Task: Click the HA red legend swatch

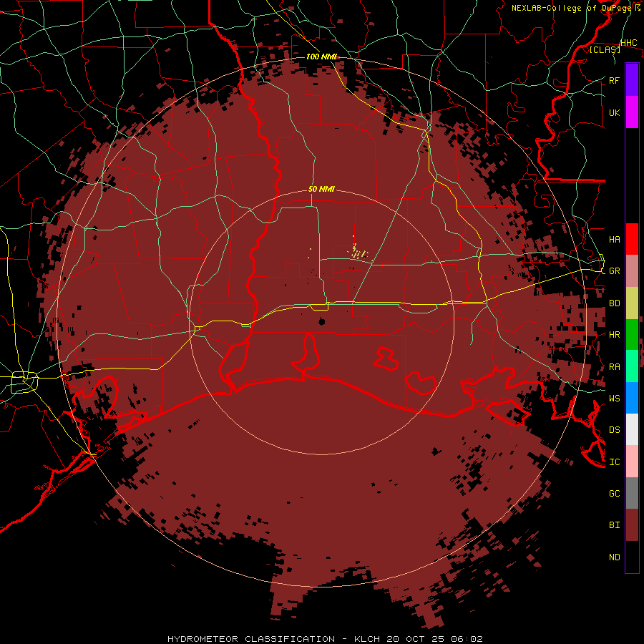Action: click(x=632, y=239)
